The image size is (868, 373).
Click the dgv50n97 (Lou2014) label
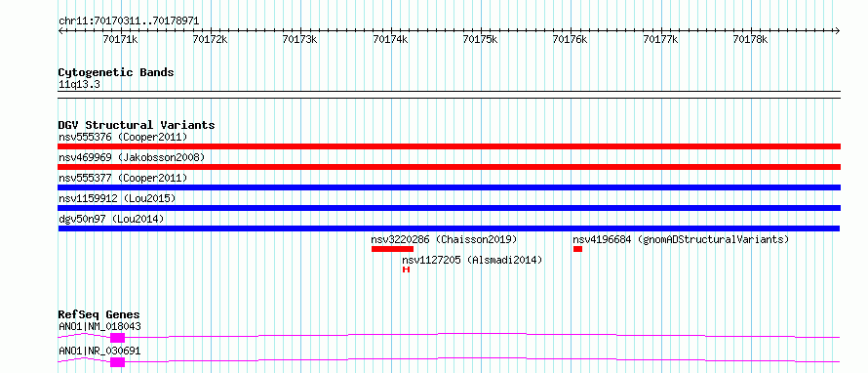pyautogui.click(x=111, y=219)
